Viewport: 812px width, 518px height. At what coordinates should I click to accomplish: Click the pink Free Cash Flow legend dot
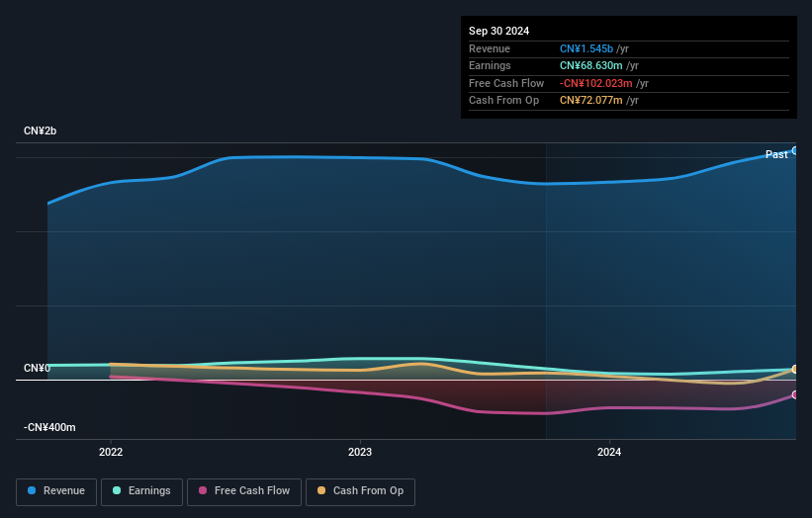(203, 490)
